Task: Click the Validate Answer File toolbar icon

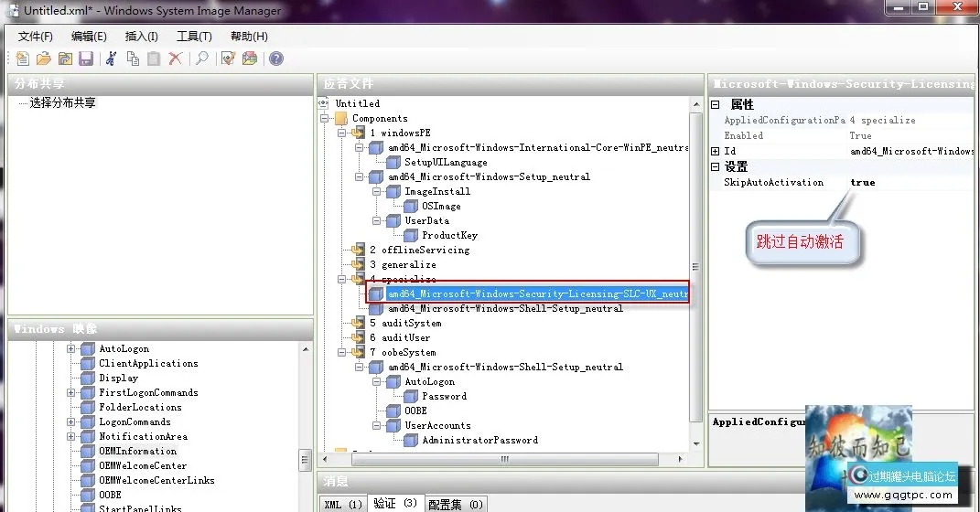Action: coord(228,59)
